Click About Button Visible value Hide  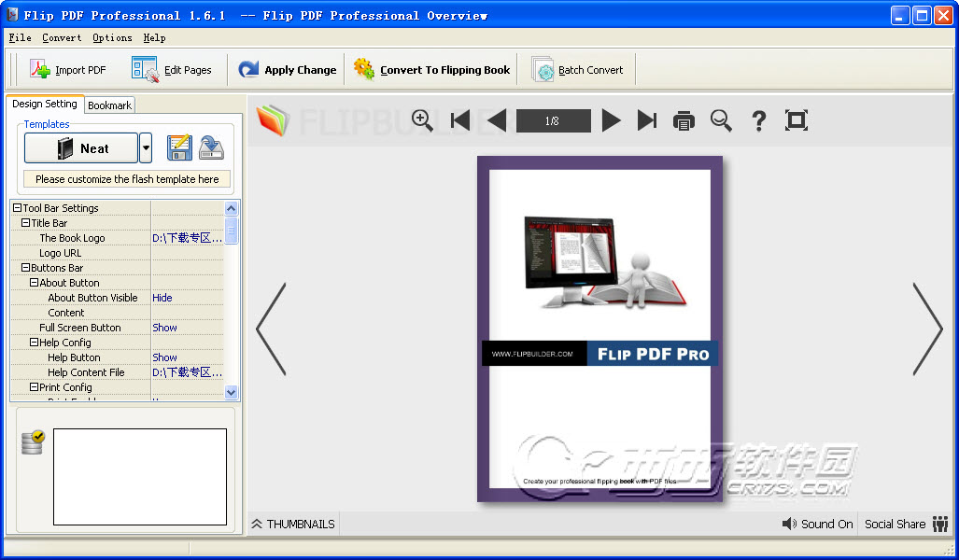pyautogui.click(x=162, y=298)
